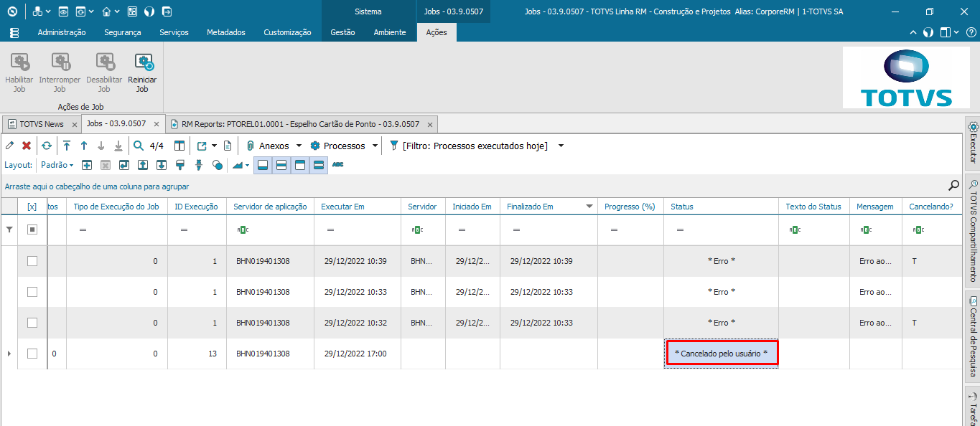Go to previous record up-arrow icon
This screenshot has width=980, height=426.
tap(84, 146)
